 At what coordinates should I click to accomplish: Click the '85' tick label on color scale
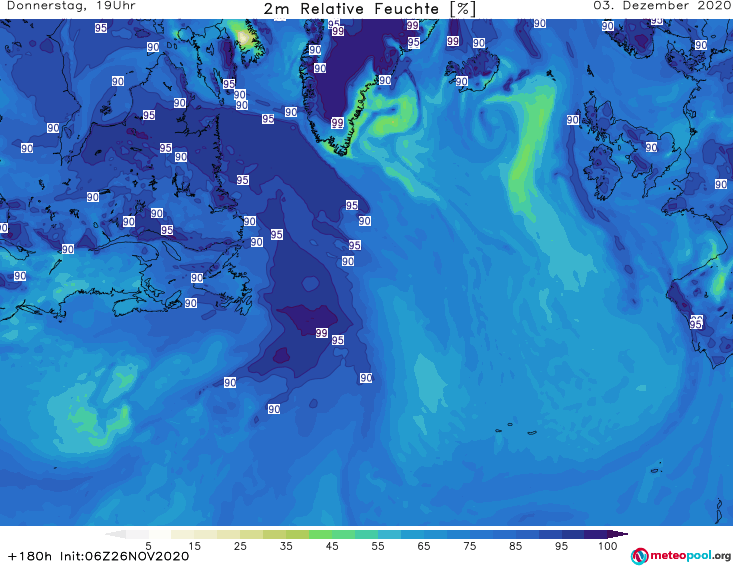pos(515,546)
